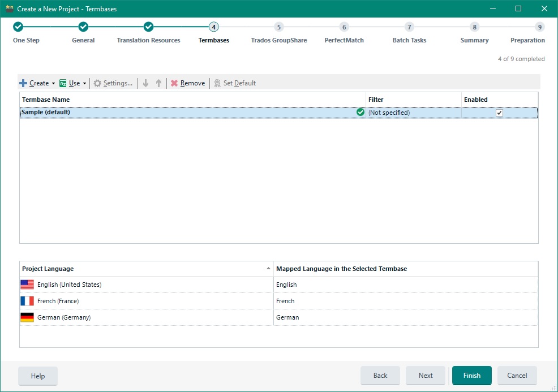Image resolution: width=558 pixels, height=392 pixels.
Task: Remove the selected termbase with red X
Action: (174, 83)
